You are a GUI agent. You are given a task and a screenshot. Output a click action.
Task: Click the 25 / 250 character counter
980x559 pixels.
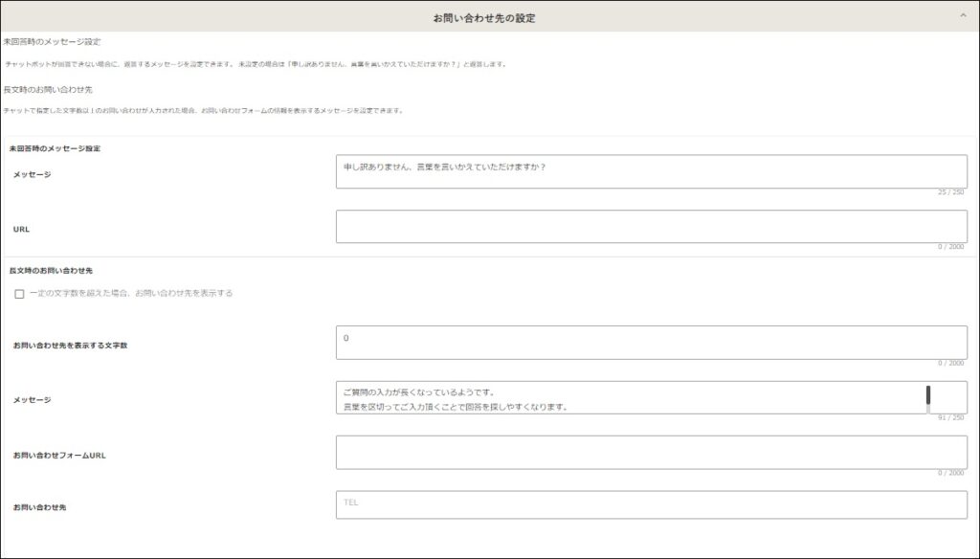coord(950,192)
